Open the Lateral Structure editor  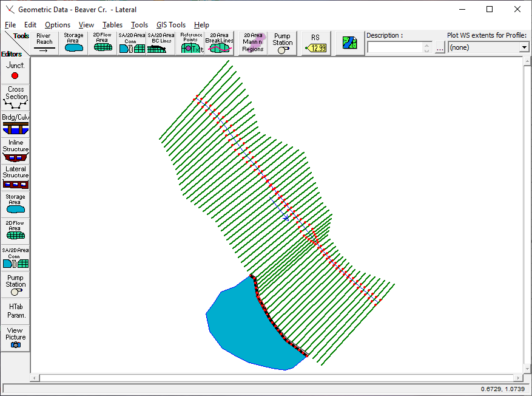[16, 177]
